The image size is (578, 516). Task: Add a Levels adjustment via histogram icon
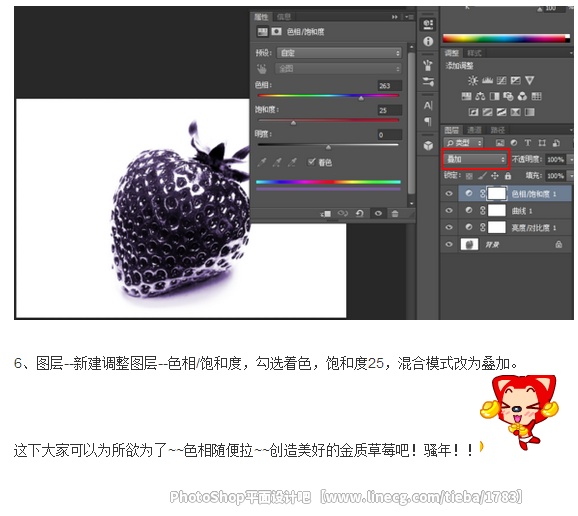click(x=487, y=80)
